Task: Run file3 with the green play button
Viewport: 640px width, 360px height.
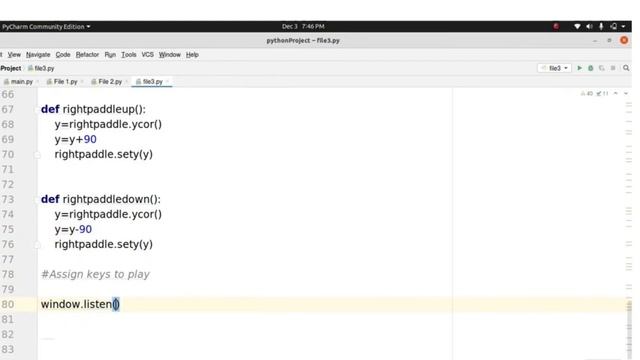Action: tap(579, 68)
